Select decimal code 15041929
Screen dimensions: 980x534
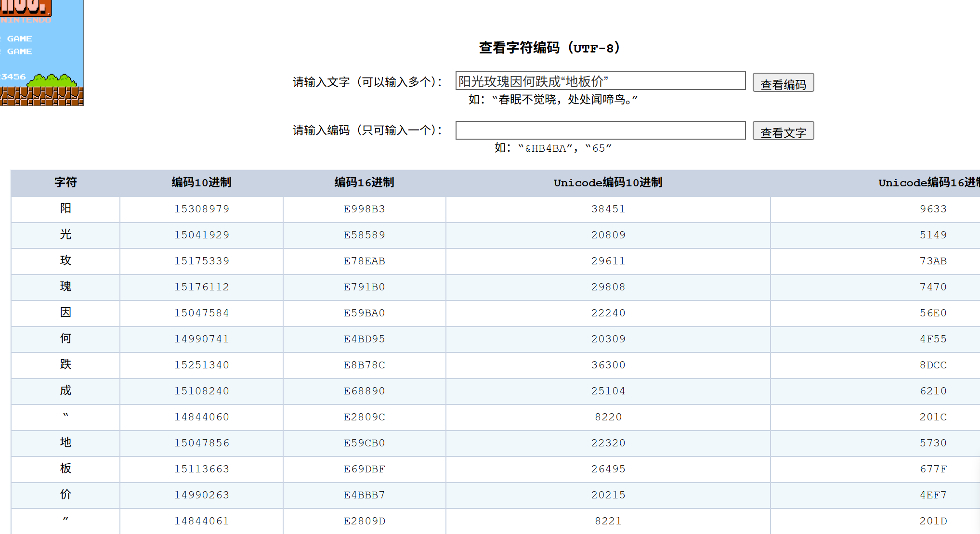201,235
